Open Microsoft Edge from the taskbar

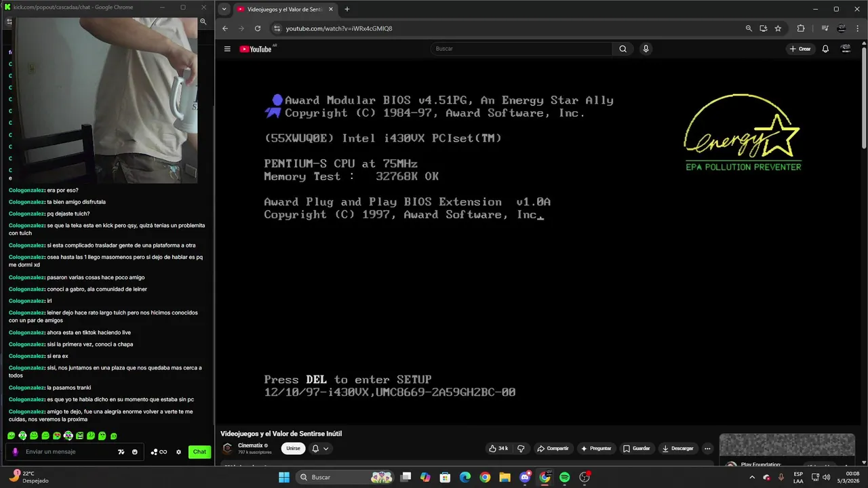(465, 477)
